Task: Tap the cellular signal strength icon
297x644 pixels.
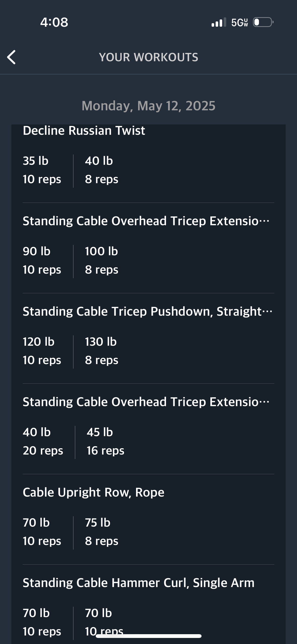Action: coord(219,22)
